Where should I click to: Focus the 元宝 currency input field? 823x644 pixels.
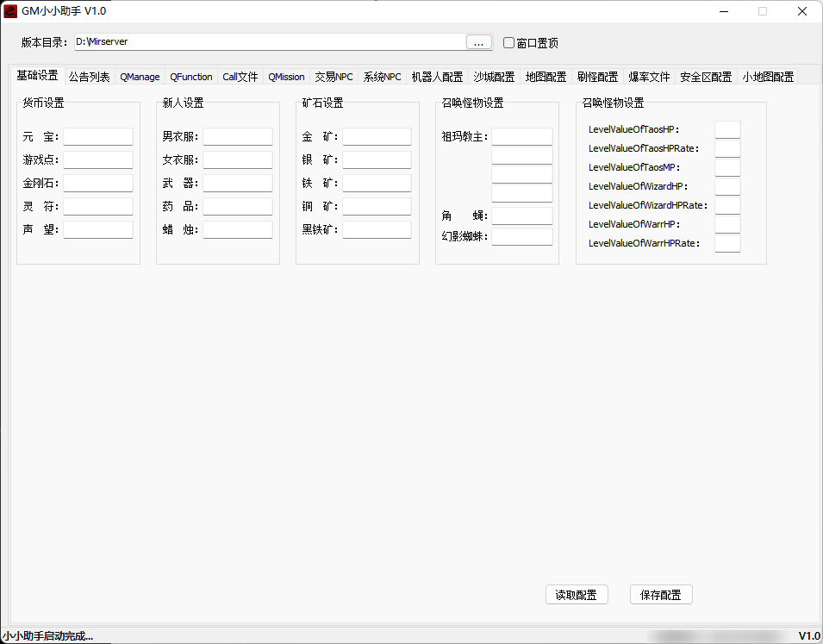point(98,137)
